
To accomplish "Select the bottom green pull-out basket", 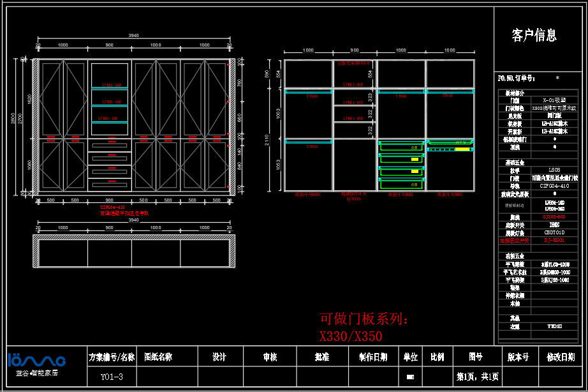I will point(401,184).
